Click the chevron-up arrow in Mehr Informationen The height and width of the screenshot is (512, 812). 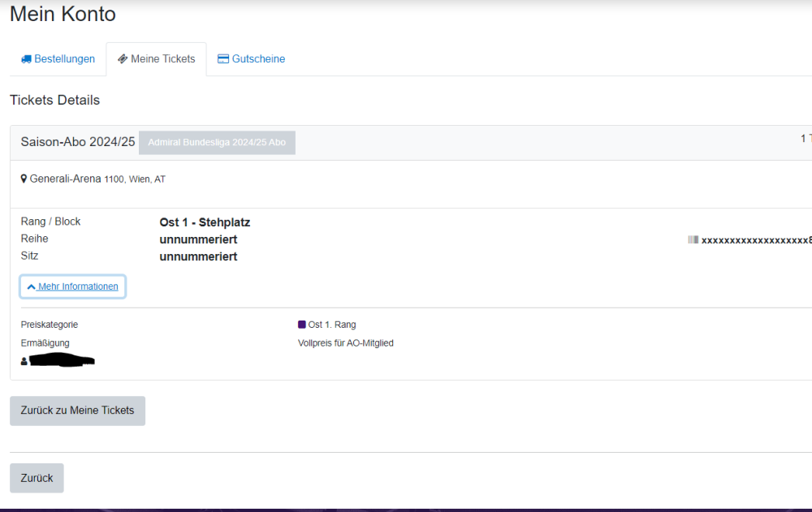tap(31, 287)
